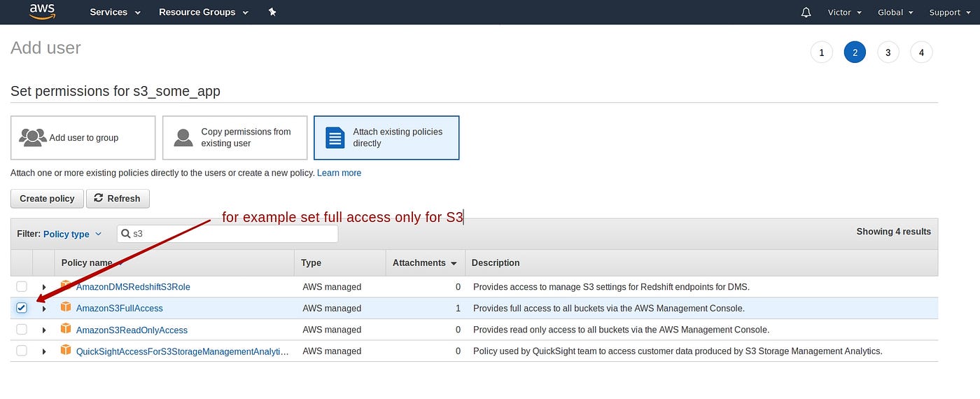Click 'Policy used by QuickSight team' description
This screenshot has height=399, width=980.
pos(678,351)
